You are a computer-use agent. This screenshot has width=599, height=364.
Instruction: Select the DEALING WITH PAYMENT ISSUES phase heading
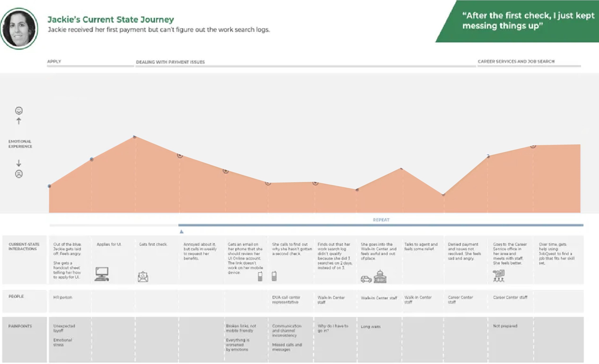pos(170,62)
